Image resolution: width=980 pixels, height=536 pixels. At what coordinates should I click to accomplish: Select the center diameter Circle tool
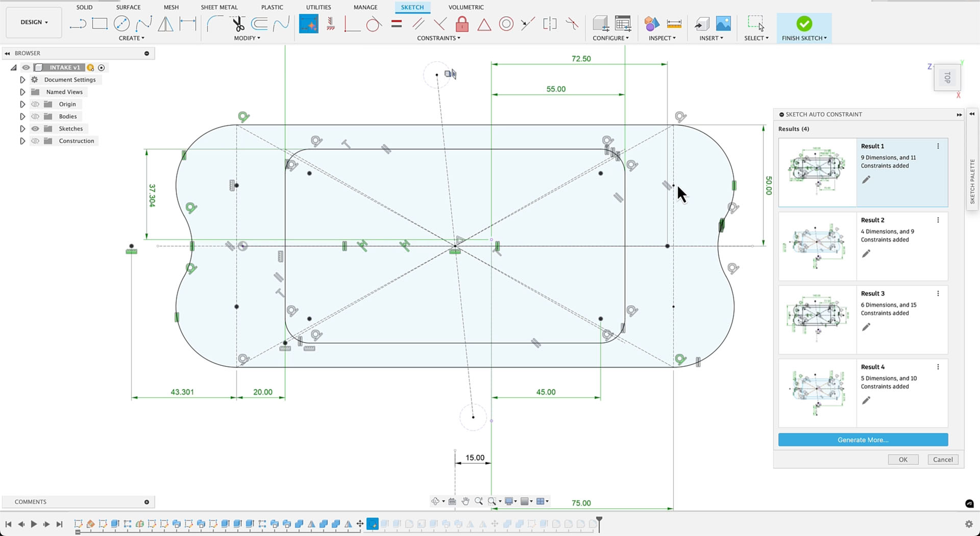[x=121, y=23]
